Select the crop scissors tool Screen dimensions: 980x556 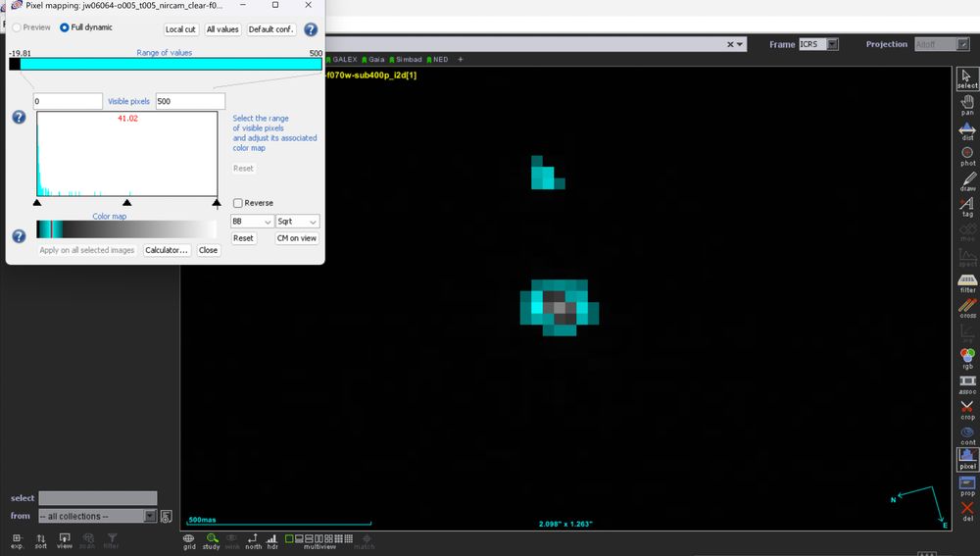pos(967,410)
